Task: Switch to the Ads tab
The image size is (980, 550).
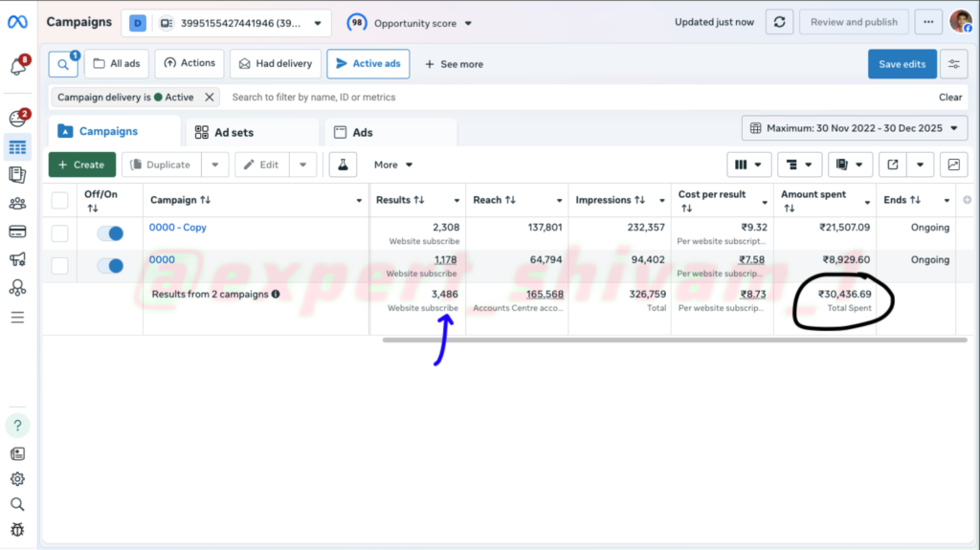Action: coord(362,133)
